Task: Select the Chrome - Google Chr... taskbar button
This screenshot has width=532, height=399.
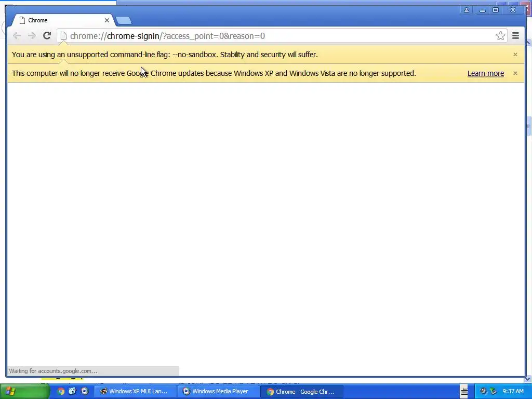Action: [301, 392]
